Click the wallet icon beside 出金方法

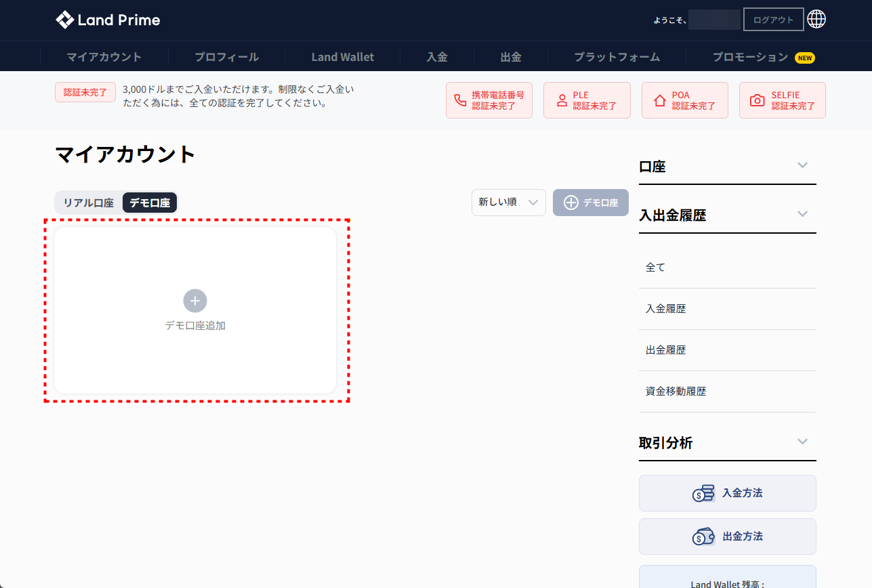tap(703, 537)
